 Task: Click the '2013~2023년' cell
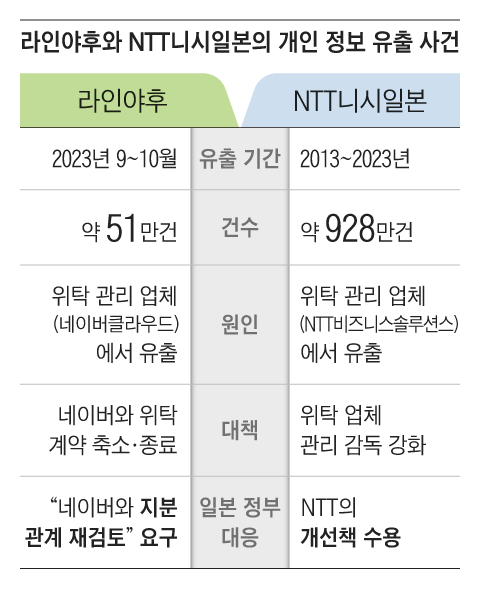(355, 159)
